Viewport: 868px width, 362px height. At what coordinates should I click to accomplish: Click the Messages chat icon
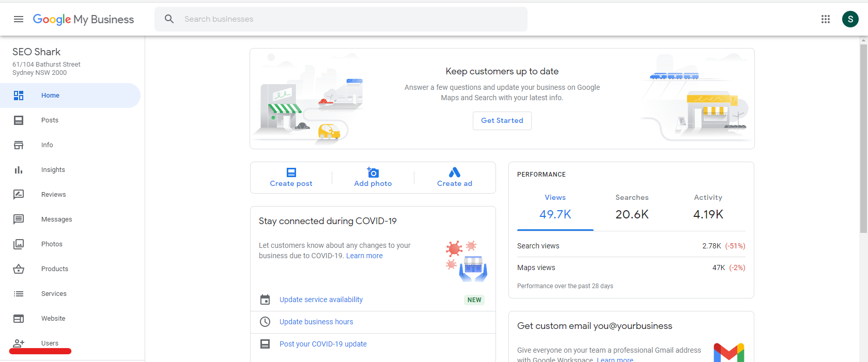coord(19,219)
